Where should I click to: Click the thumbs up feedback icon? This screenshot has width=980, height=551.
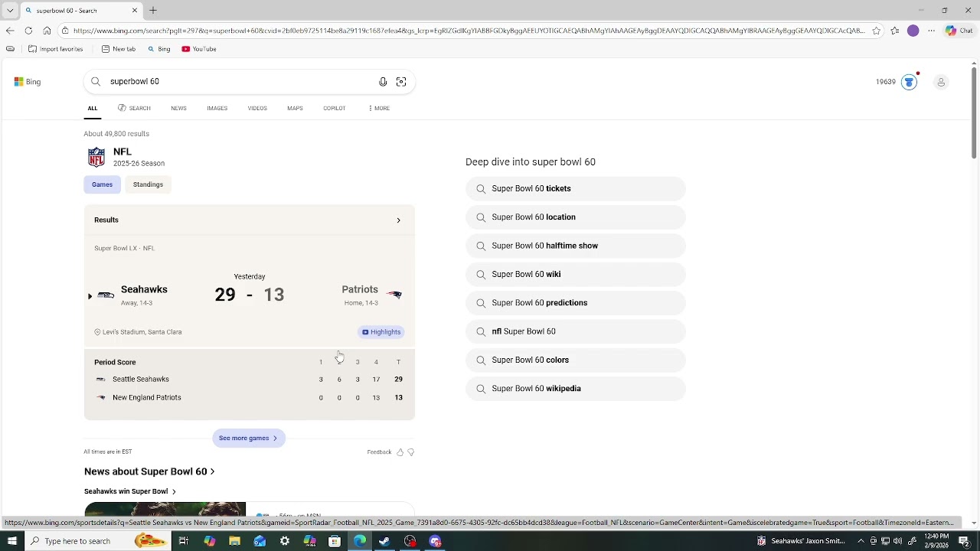[x=400, y=452]
